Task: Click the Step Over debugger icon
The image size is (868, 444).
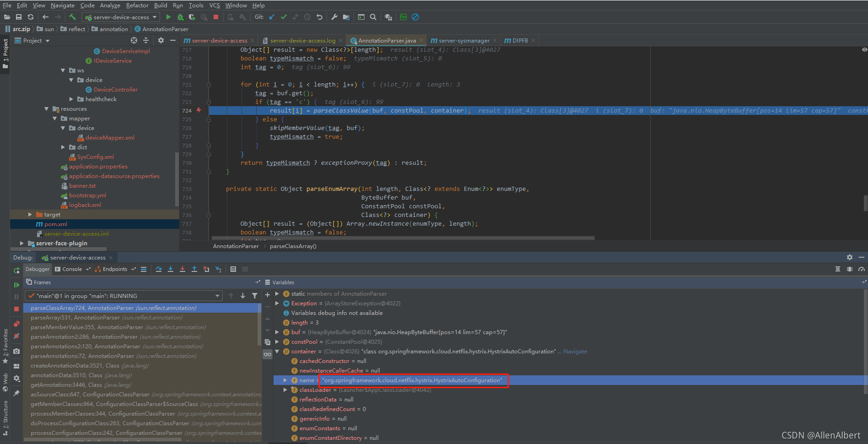Action: (158, 269)
